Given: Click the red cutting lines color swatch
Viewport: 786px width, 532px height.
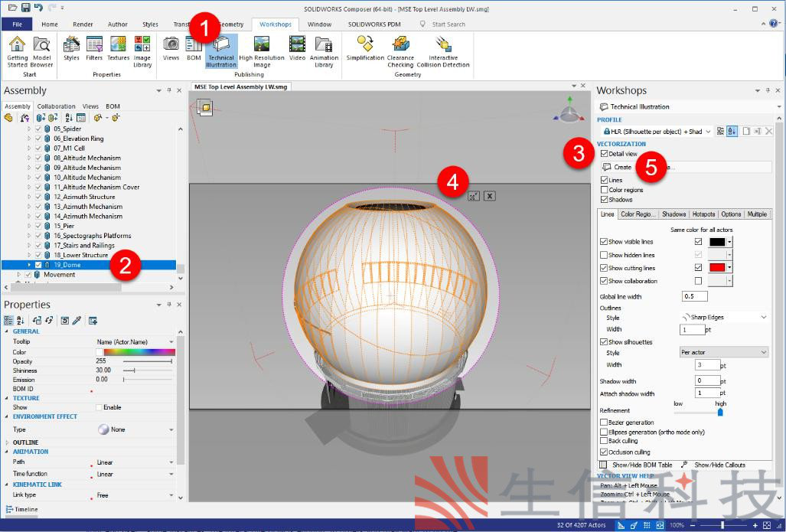Looking at the screenshot, I should 716,268.
